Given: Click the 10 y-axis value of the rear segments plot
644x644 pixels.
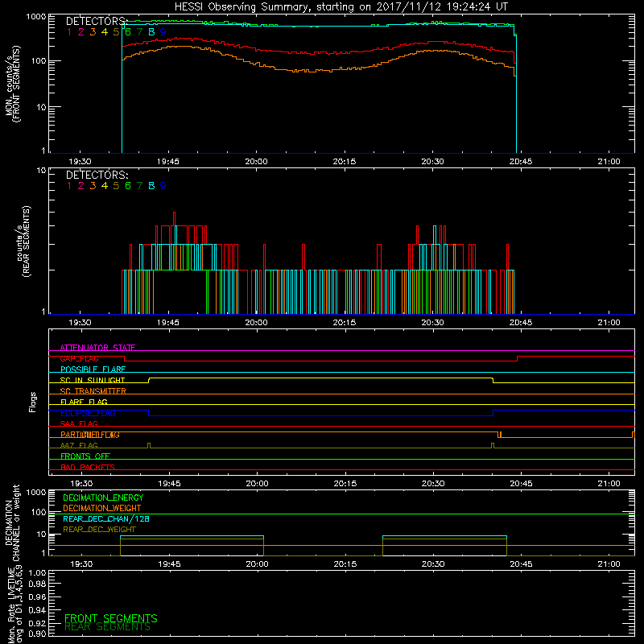Looking at the screenshot, I should pyautogui.click(x=42, y=170).
